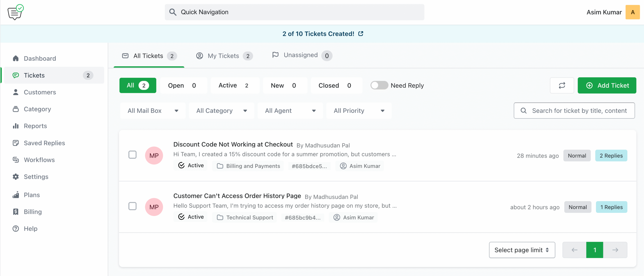
Task: Focus the ticket search field
Action: pyautogui.click(x=579, y=111)
